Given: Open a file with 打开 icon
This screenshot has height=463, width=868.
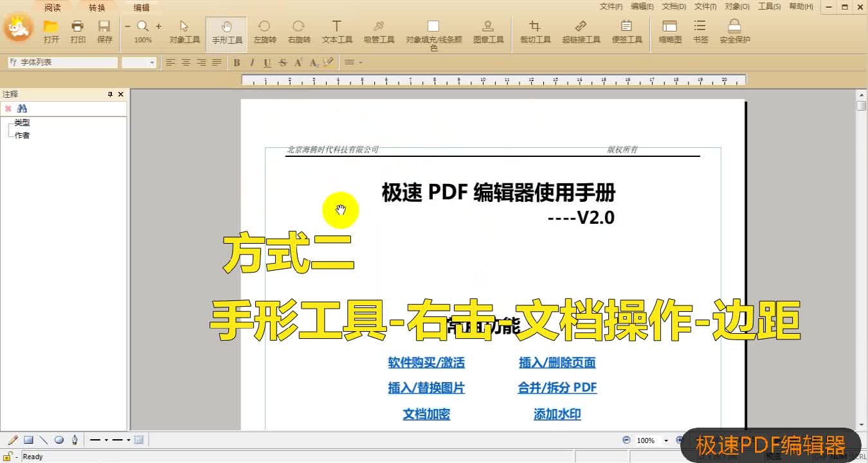Looking at the screenshot, I should click(51, 32).
